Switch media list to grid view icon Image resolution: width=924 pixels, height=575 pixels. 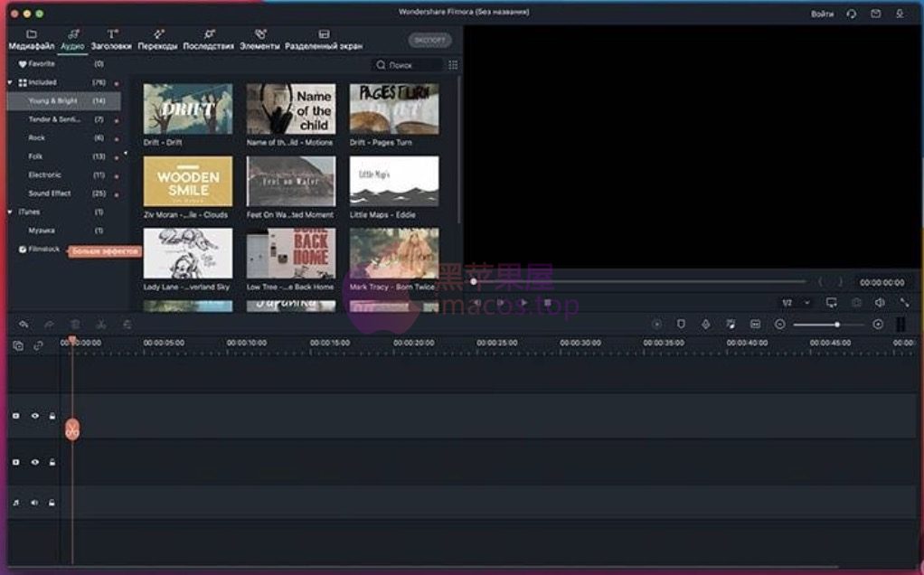click(x=453, y=65)
